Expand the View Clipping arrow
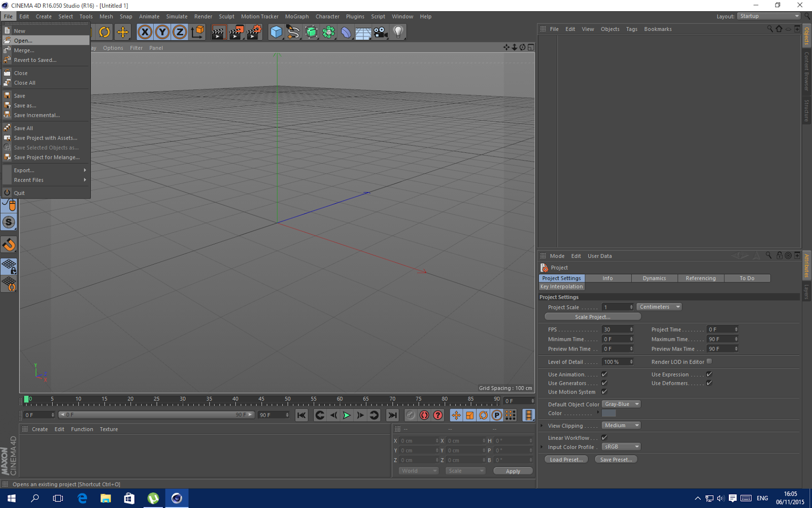The image size is (812, 508). click(542, 426)
